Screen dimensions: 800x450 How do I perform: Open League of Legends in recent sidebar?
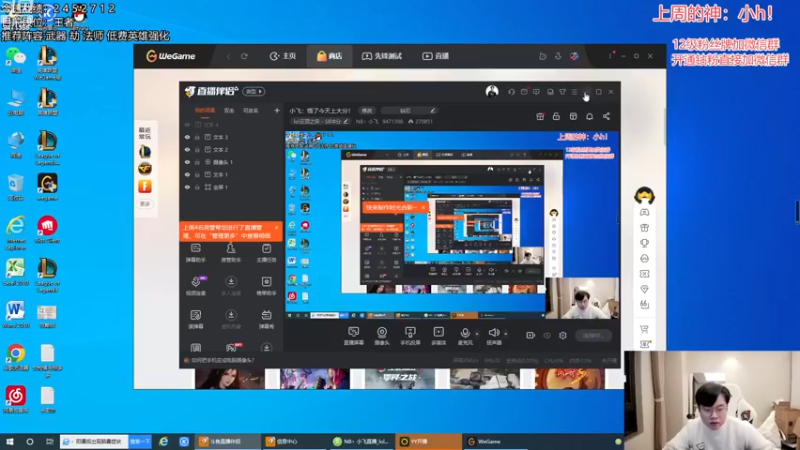pos(145,152)
